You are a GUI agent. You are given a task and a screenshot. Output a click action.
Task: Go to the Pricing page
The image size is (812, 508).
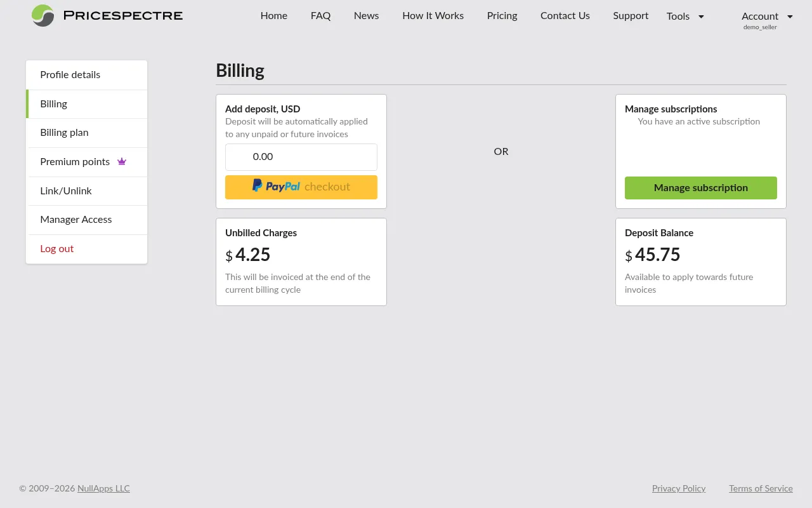[502, 16]
